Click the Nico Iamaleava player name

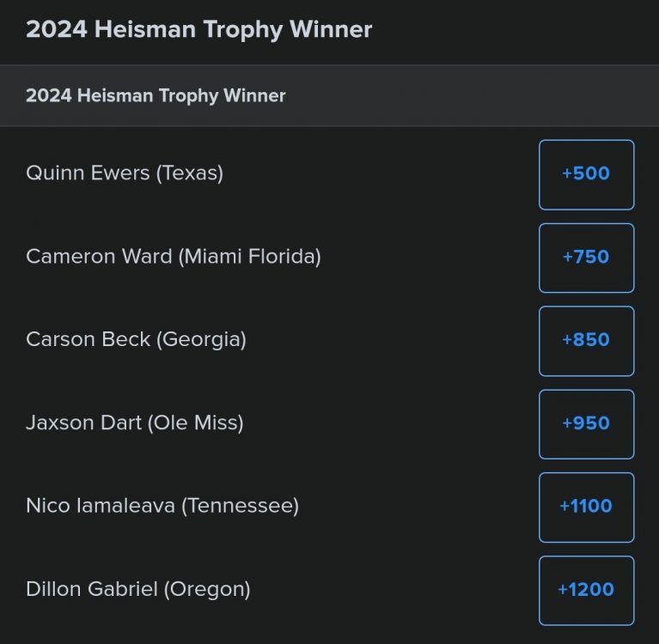coord(101,507)
